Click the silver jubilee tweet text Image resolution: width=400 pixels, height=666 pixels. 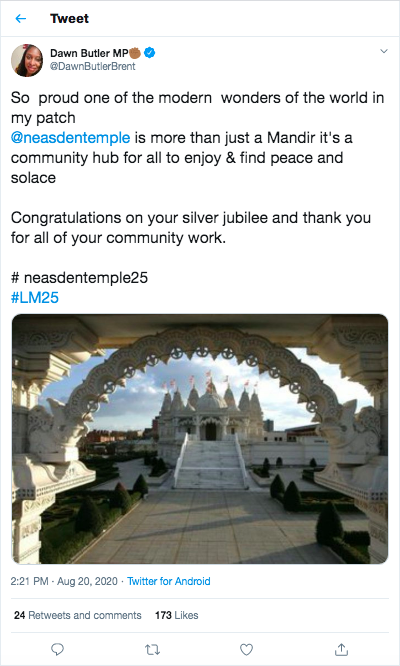coord(191,227)
